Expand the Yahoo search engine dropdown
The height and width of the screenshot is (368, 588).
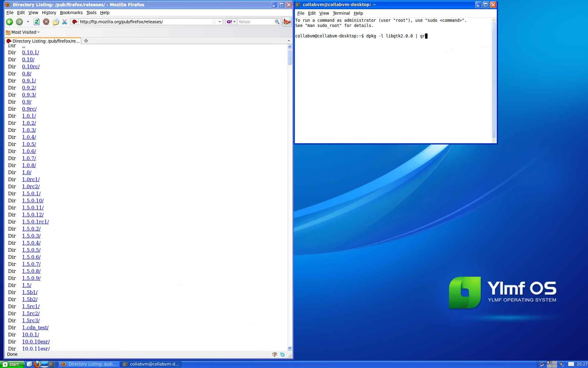pyautogui.click(x=234, y=22)
